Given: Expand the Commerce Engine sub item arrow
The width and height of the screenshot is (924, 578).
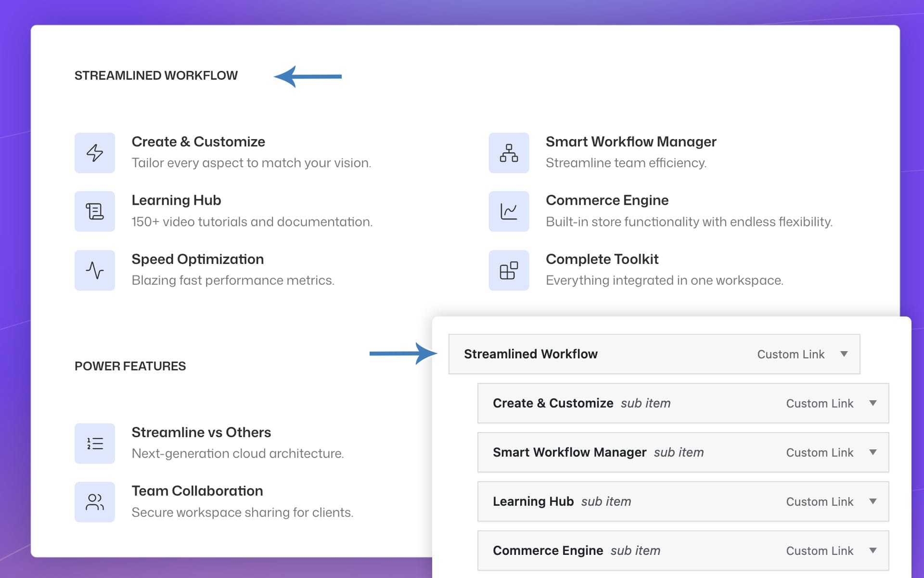Looking at the screenshot, I should (x=873, y=551).
